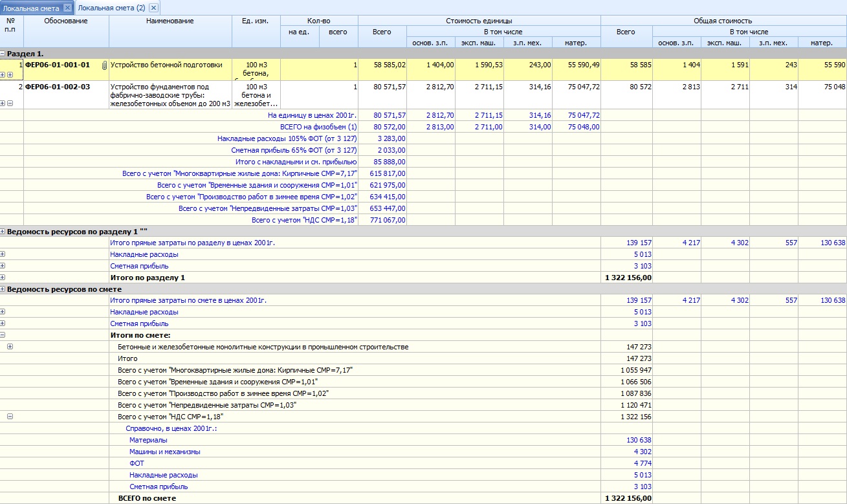Click the 'Наименование' column header
The height and width of the screenshot is (504, 847).
point(170,21)
